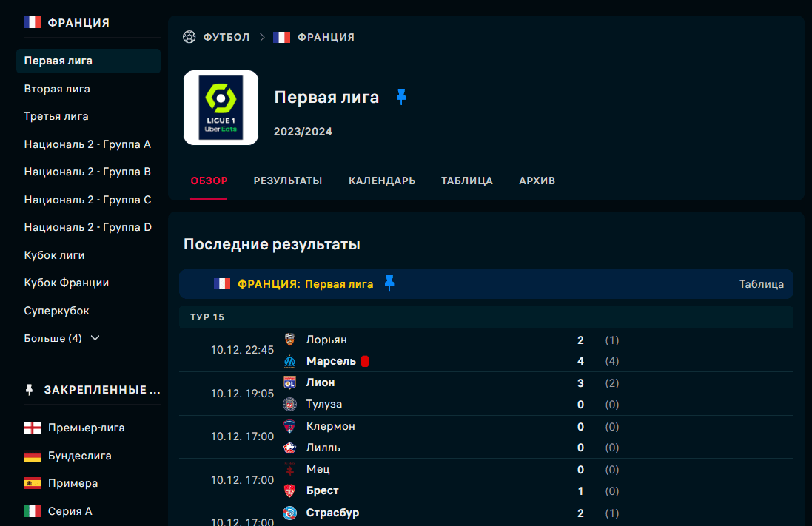Pin Первая лига next to league title
The width and height of the screenshot is (812, 526).
[x=401, y=96]
